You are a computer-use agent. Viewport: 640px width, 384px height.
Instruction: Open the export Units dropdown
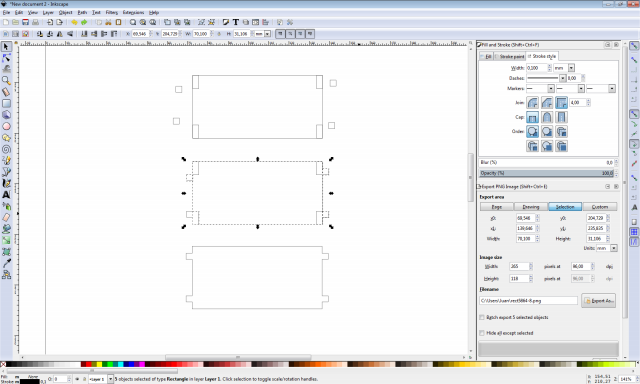click(x=614, y=248)
